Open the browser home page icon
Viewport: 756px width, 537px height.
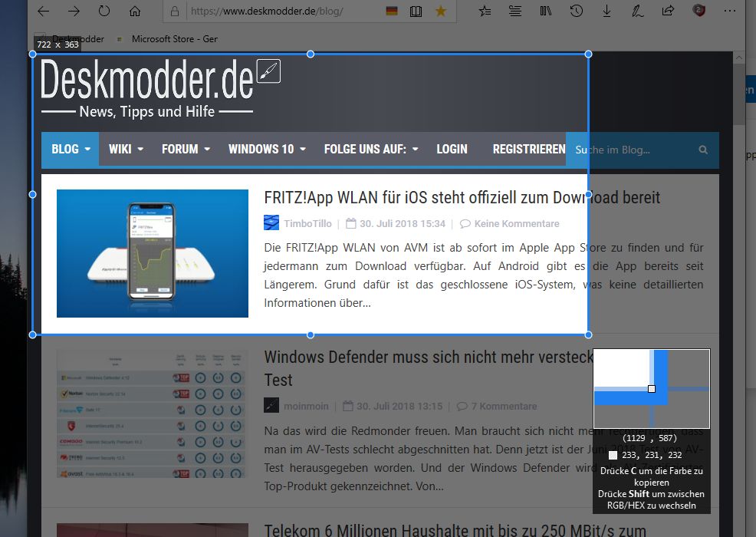[x=135, y=11]
